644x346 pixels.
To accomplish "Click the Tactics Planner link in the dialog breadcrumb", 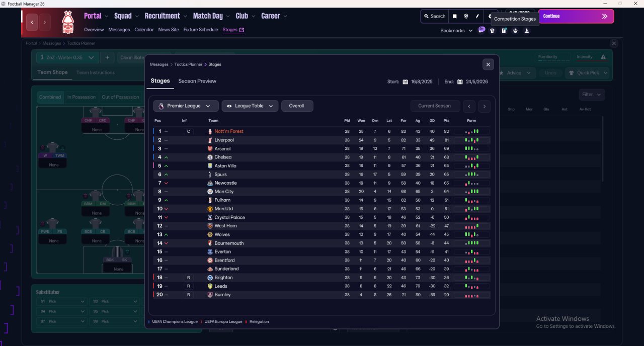I will point(188,64).
